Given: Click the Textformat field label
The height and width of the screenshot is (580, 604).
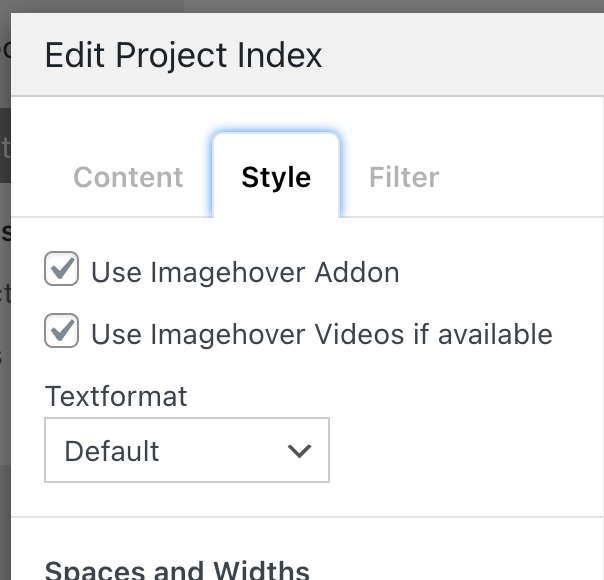Looking at the screenshot, I should point(116,395).
